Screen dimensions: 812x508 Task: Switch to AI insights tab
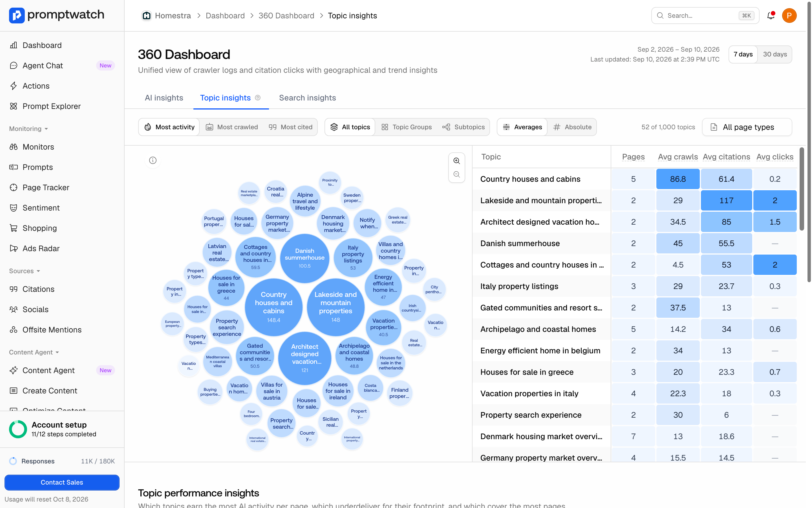tap(164, 98)
